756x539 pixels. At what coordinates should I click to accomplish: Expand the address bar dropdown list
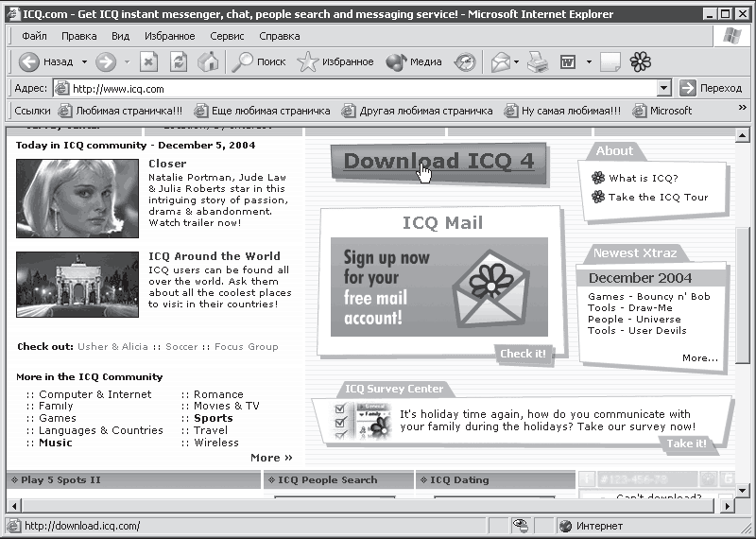point(664,88)
